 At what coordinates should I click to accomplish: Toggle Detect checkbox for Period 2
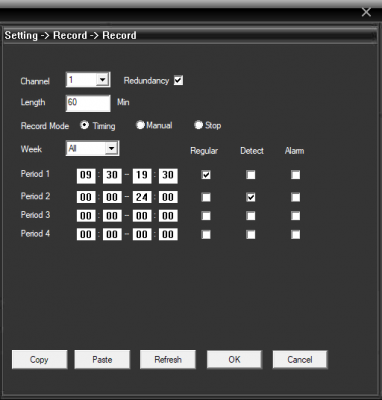[251, 197]
